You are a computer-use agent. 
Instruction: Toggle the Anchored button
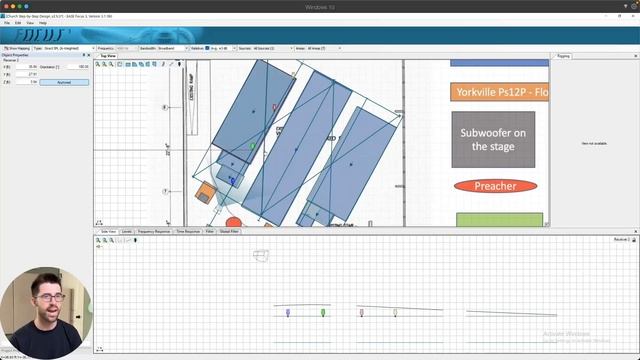[x=64, y=82]
